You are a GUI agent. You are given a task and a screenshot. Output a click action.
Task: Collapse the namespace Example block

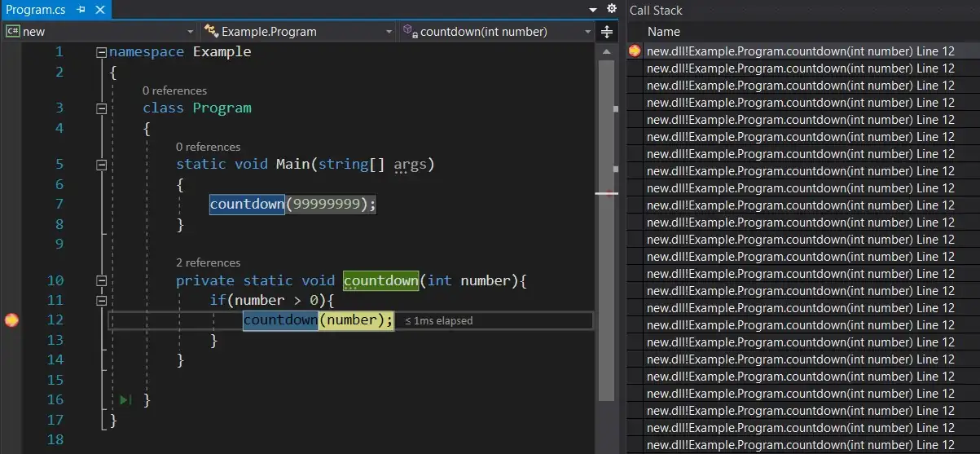(101, 52)
